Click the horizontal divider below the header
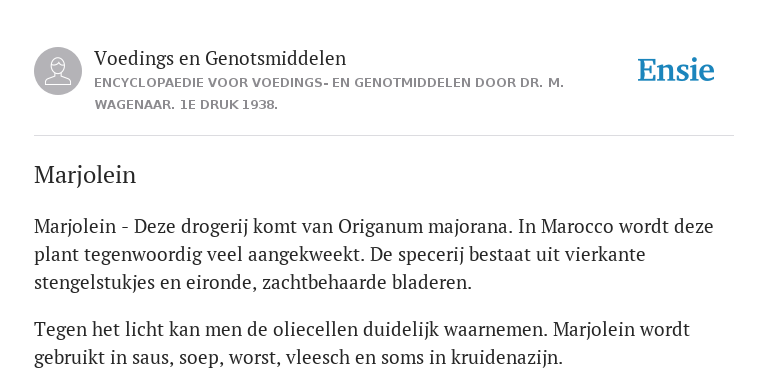This screenshot has width=768, height=384. (x=384, y=136)
